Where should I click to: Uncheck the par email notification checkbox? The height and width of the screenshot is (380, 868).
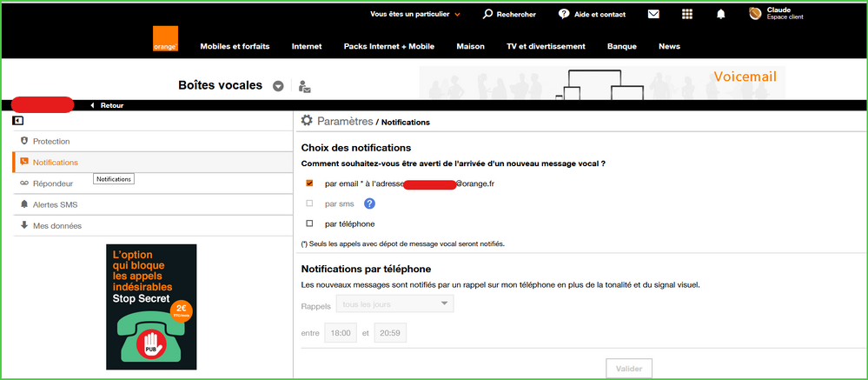pos(309,183)
